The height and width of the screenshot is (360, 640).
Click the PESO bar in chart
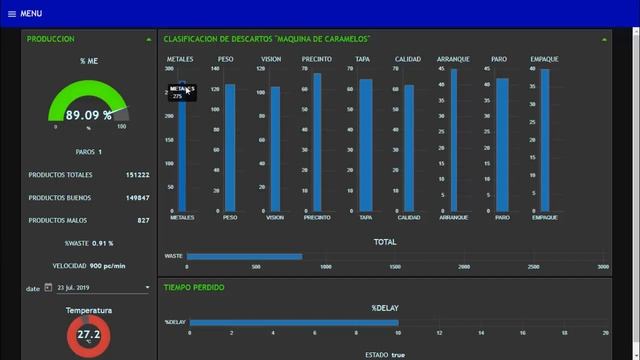point(230,148)
